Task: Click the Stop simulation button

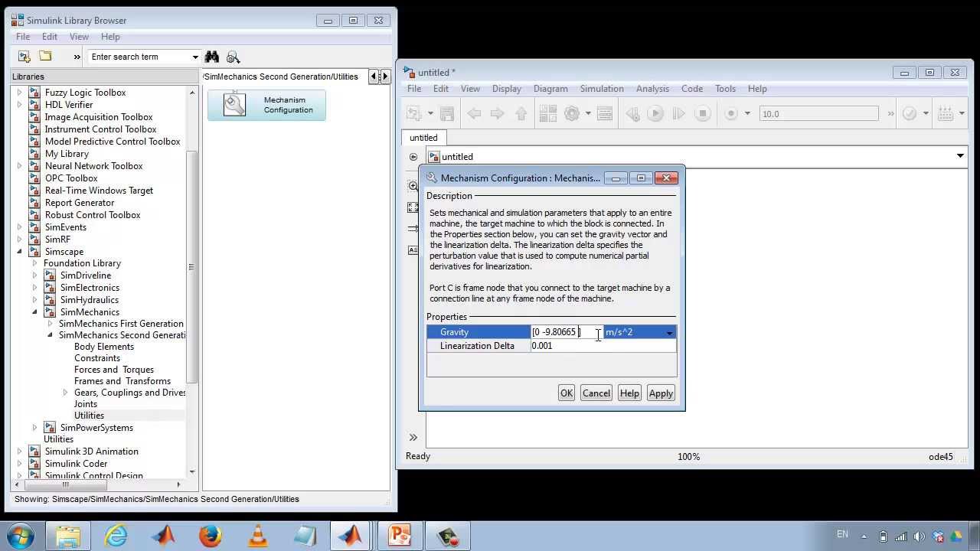Action: coord(702,113)
